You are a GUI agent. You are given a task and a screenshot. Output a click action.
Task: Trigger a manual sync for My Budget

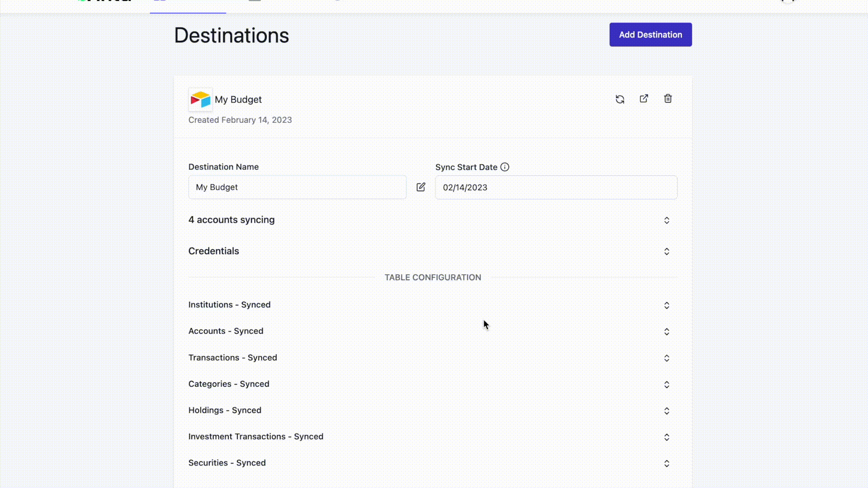tap(620, 99)
